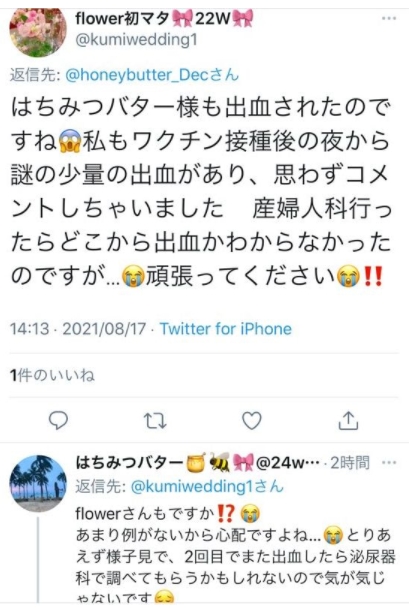This screenshot has height=610, width=410.
Task: Open the palm tree profile picture
Action: point(38,483)
